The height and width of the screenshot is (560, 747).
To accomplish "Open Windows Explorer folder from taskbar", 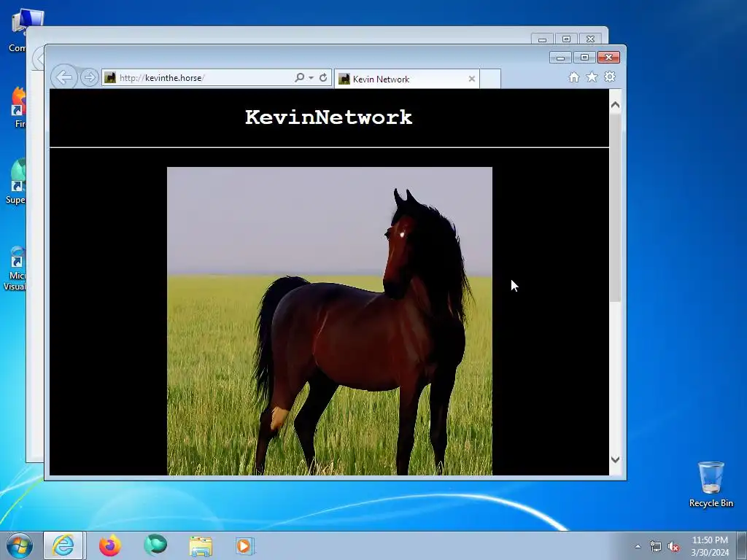I will coord(201,546).
